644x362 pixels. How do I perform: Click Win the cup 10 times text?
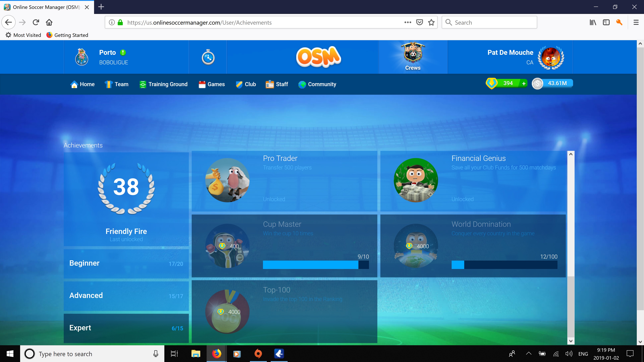pyautogui.click(x=288, y=233)
